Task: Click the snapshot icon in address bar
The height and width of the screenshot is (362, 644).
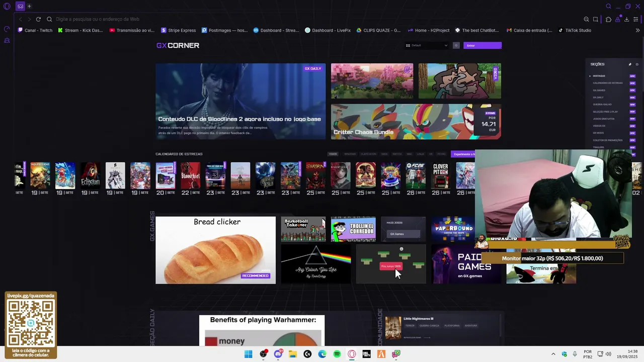Action: tap(596, 19)
